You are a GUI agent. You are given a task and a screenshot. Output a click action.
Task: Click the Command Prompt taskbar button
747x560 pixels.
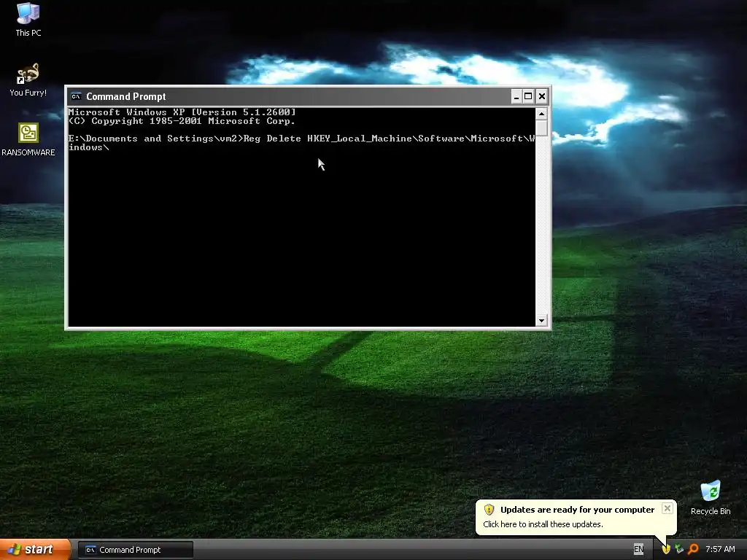(135, 550)
